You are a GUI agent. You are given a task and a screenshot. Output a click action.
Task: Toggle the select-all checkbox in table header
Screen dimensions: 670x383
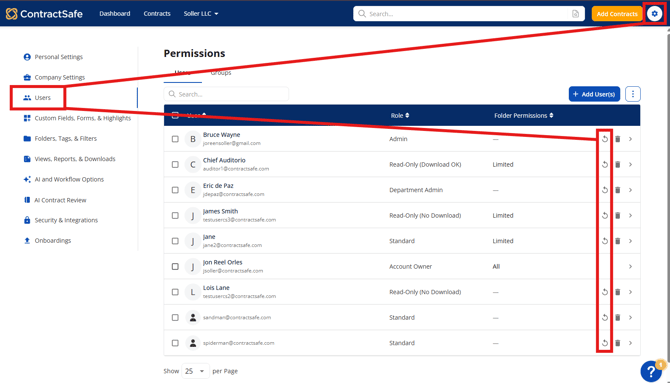175,115
